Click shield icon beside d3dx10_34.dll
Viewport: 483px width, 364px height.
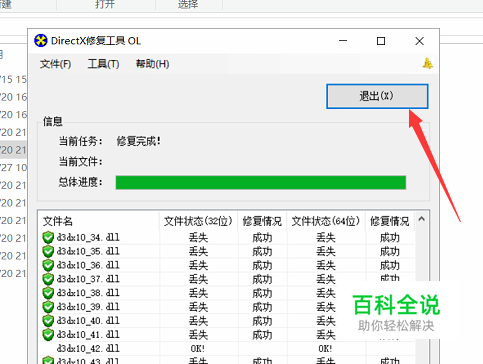(48, 238)
